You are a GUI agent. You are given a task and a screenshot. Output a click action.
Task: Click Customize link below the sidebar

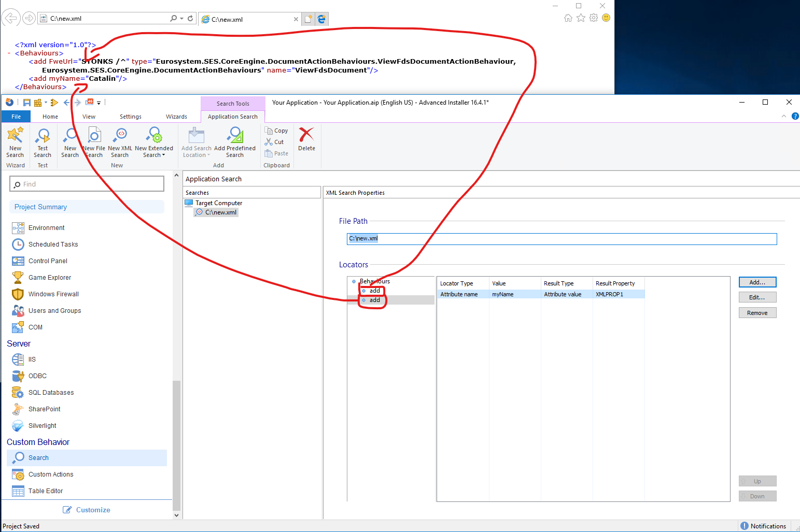[x=93, y=510]
